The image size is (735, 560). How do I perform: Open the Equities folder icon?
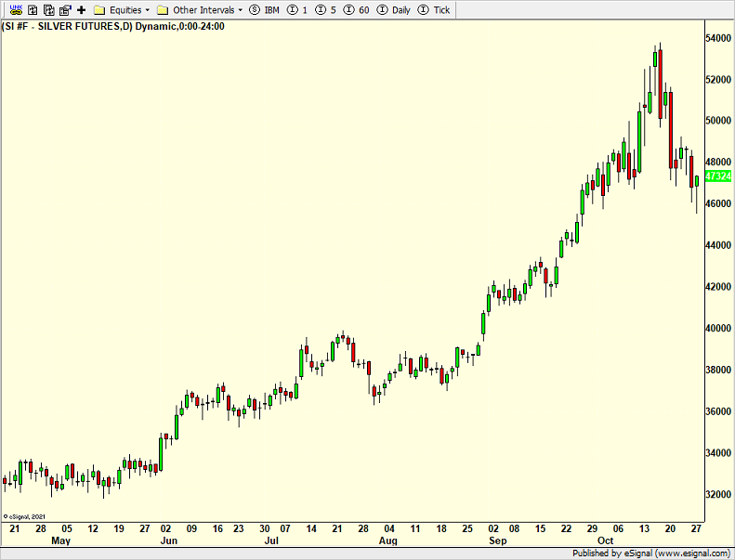[98, 9]
